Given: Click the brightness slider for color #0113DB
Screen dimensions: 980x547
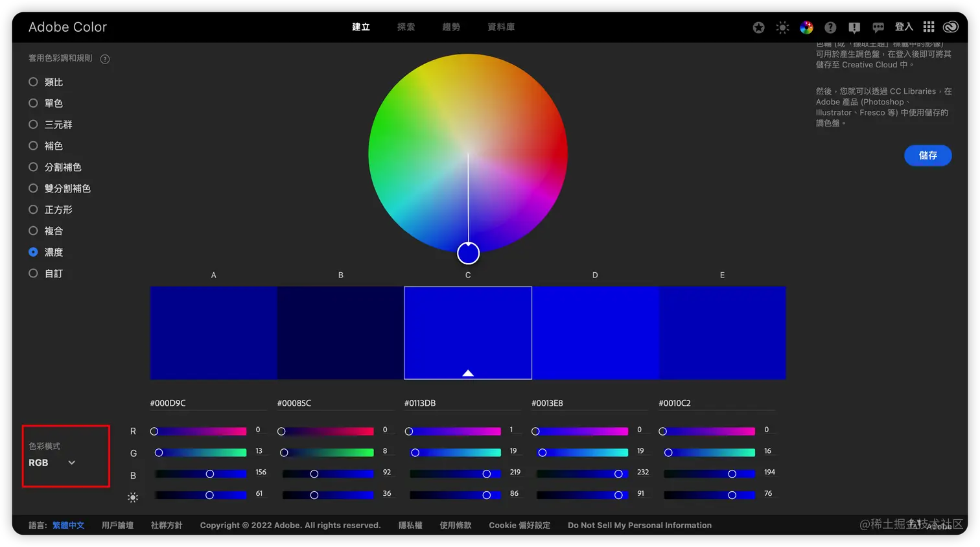Looking at the screenshot, I should [x=454, y=495].
